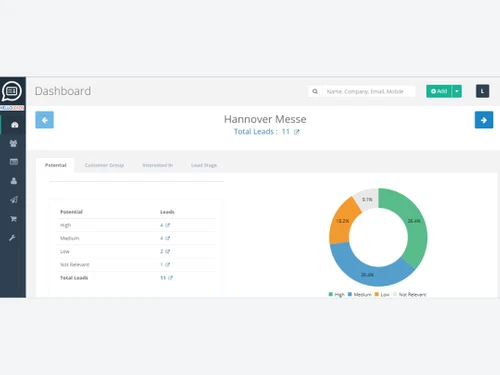Open the Medium potential leads count link
Image resolution: width=500 pixels, height=375 pixels.
pyautogui.click(x=165, y=238)
